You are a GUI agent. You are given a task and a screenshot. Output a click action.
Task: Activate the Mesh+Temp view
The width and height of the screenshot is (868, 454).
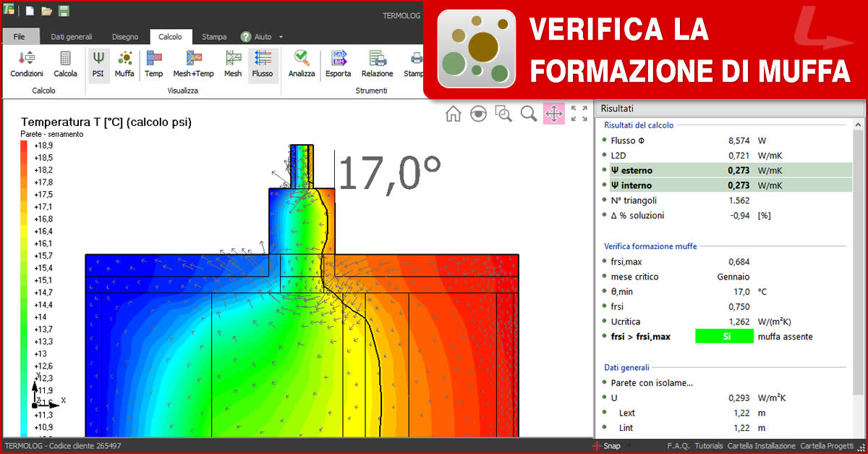pos(192,64)
